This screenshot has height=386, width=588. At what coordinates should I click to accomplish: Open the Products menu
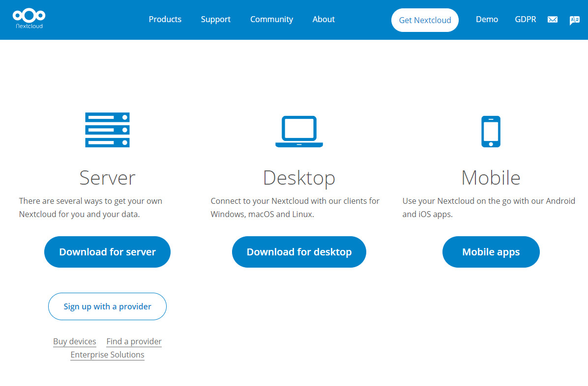point(165,19)
